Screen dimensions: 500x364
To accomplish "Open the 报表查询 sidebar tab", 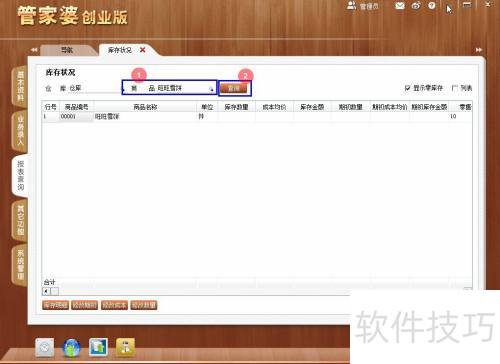I will (21, 175).
